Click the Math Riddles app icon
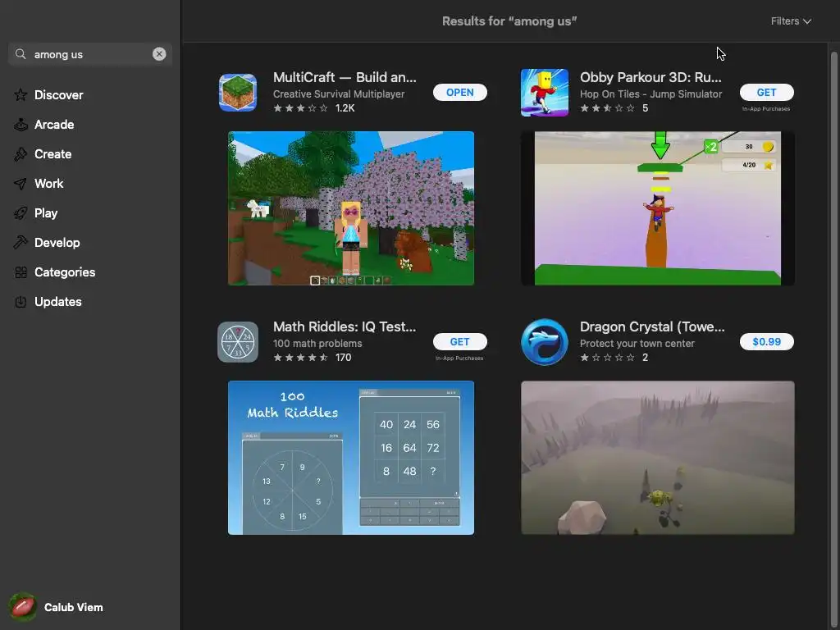 tap(238, 342)
